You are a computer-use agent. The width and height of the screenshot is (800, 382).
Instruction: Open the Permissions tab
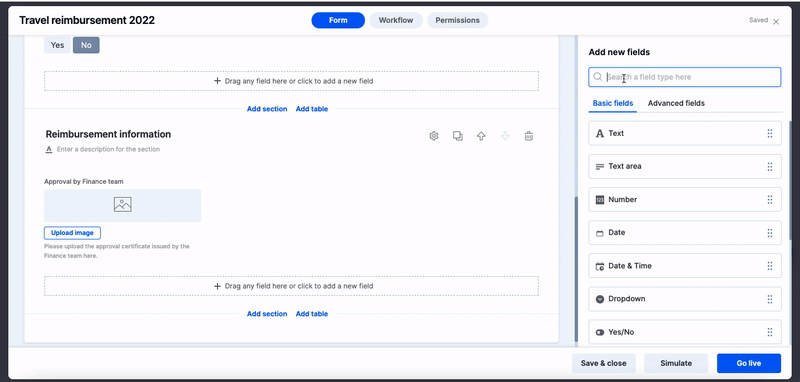click(x=457, y=20)
